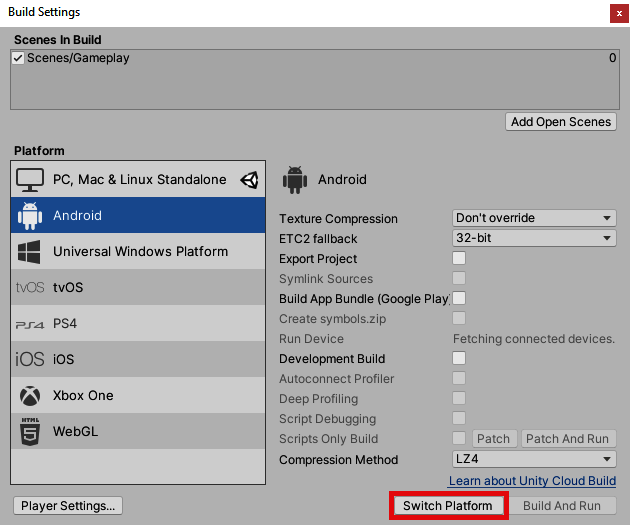
Task: Click the HTML5 WebGL icon
Action: coord(30,431)
